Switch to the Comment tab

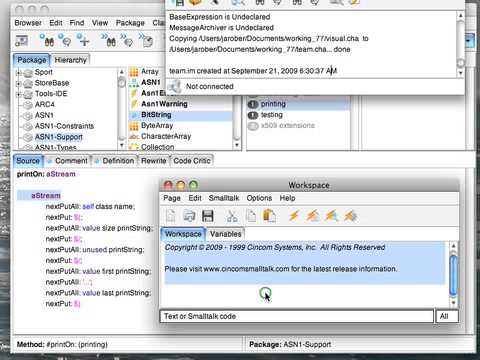(x=68, y=161)
